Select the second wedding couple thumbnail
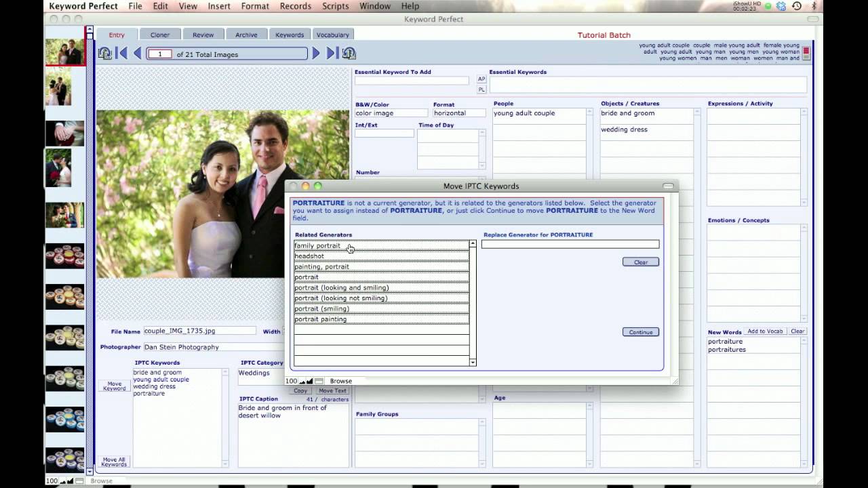This screenshot has height=488, width=868. 58,86
